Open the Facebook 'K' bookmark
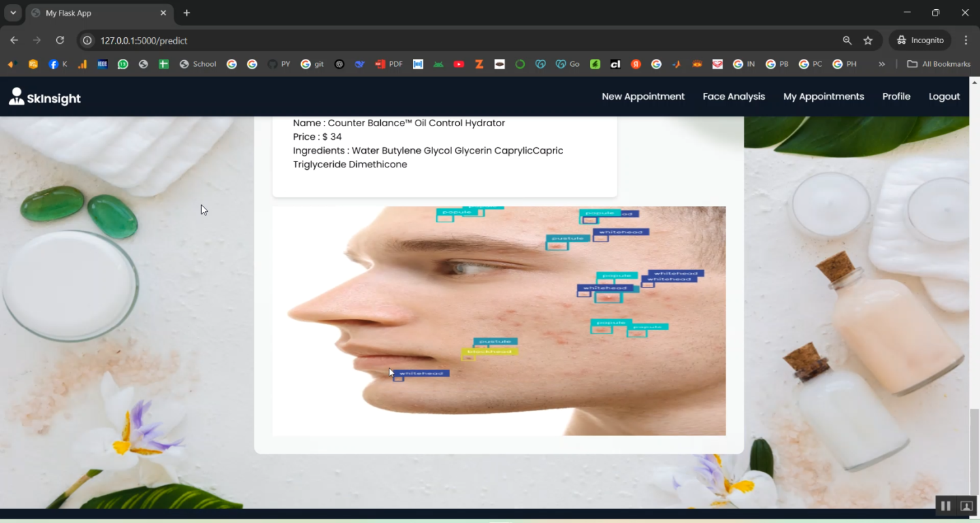The image size is (980, 523). tap(58, 64)
